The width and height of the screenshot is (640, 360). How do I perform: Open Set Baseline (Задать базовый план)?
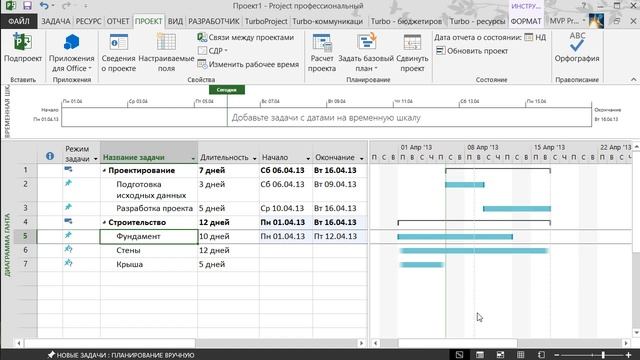click(366, 52)
